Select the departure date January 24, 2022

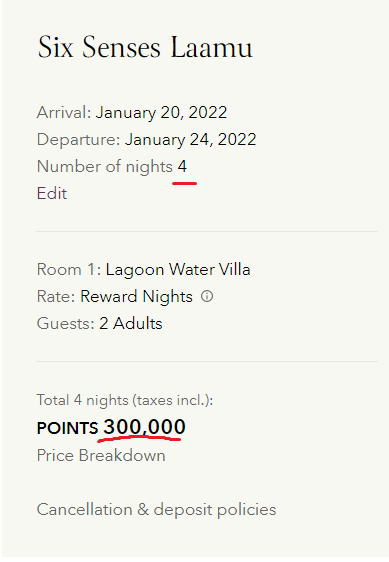[191, 140]
